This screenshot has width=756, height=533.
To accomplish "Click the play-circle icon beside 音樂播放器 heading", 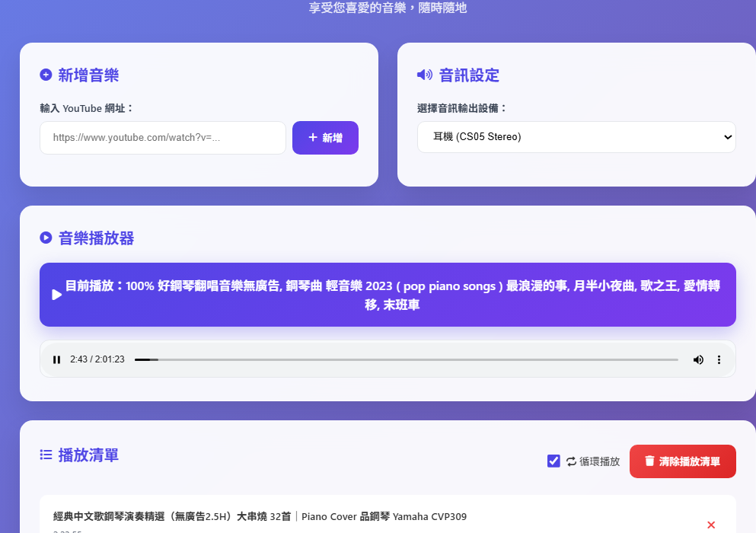I will coord(46,238).
